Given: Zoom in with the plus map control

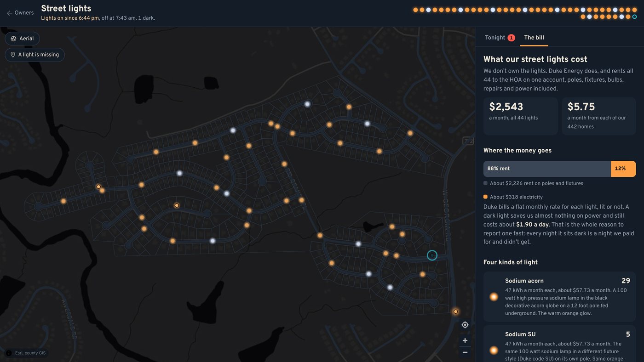Looking at the screenshot, I should coord(465,340).
